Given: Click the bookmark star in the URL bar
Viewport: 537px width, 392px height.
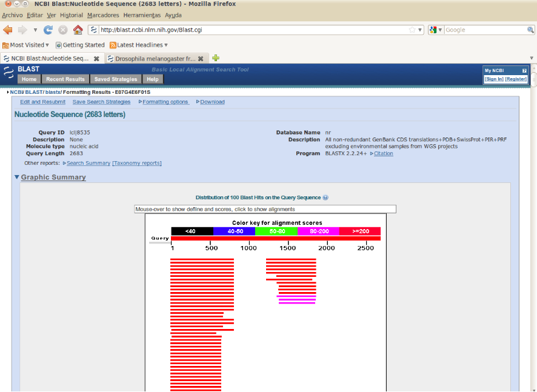Looking at the screenshot, I should 412,30.
